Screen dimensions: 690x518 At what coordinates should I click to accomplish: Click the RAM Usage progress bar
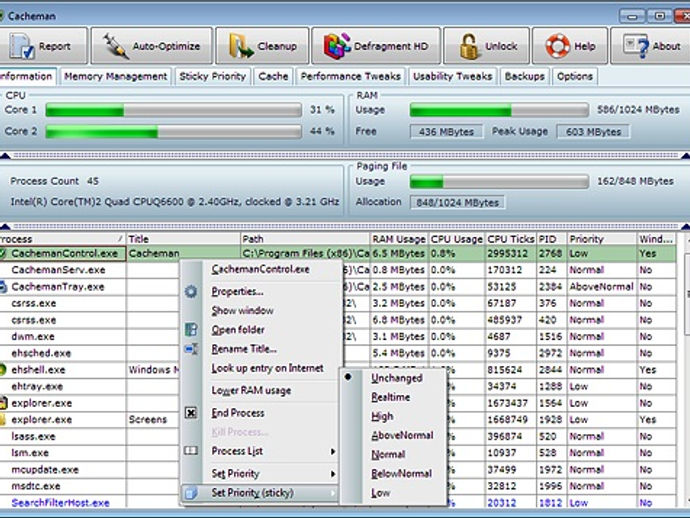coord(499,110)
